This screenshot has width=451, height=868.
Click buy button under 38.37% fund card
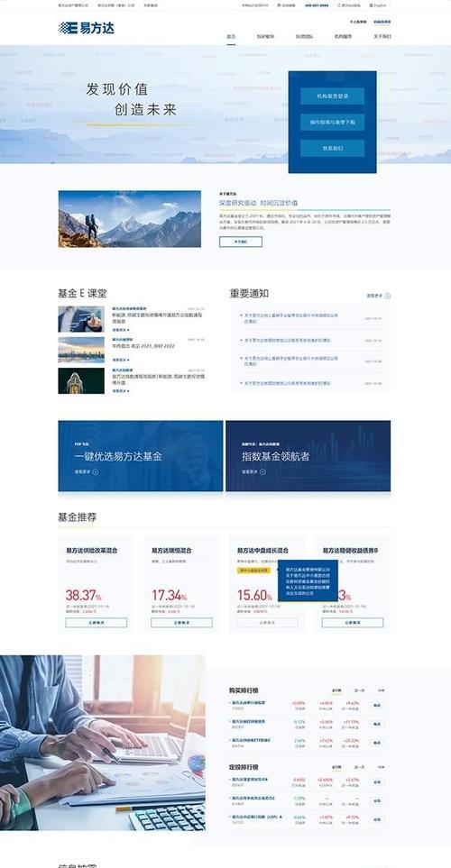point(97,623)
